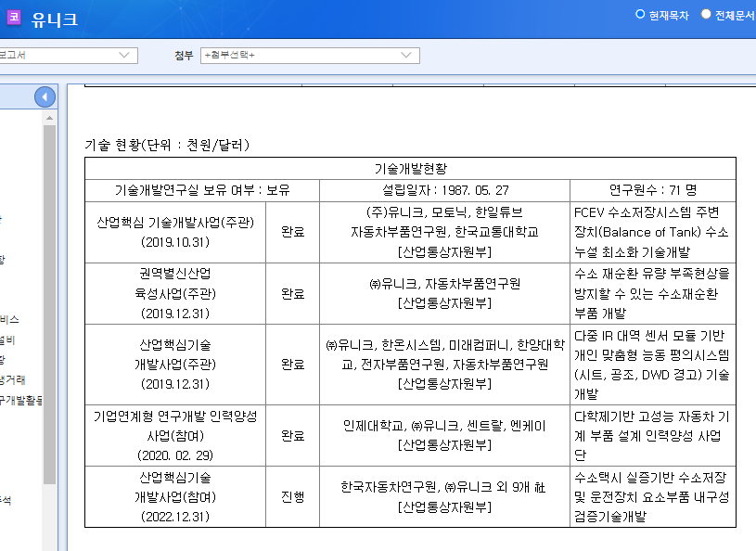The width and height of the screenshot is (756, 551).
Task: Click the sidebar scroll-up arrow
Action: tap(49, 118)
